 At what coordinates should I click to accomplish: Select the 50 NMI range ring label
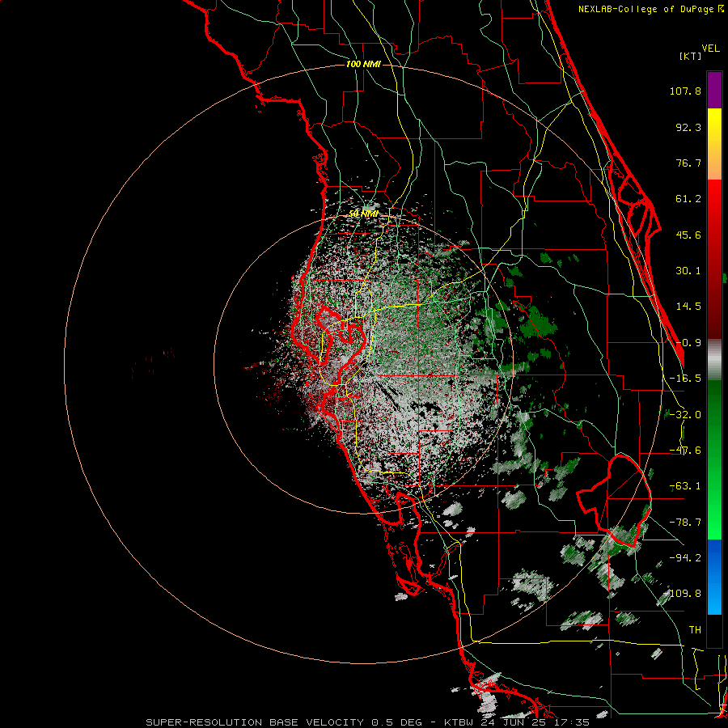pos(363,214)
